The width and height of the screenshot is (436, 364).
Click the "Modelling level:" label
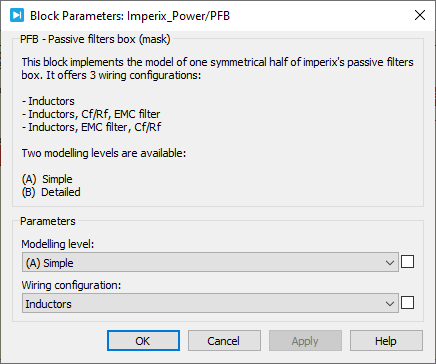tap(58, 244)
